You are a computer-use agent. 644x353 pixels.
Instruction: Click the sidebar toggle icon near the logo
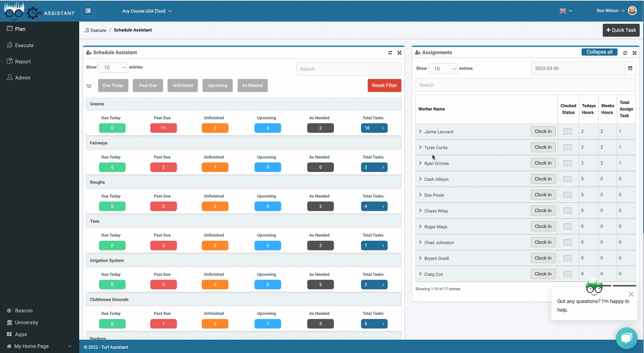coord(88,11)
